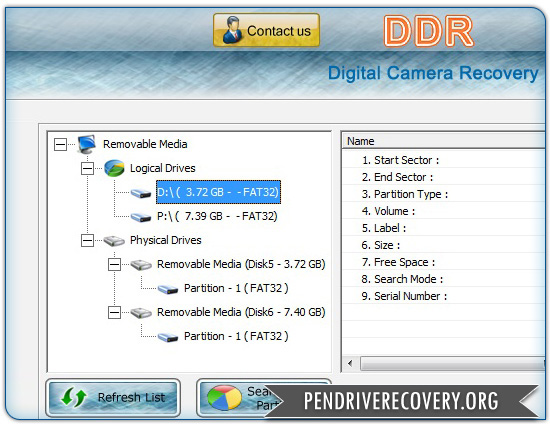Click the '4. Volume :' row
This screenshot has height=424, width=550.
point(443,211)
